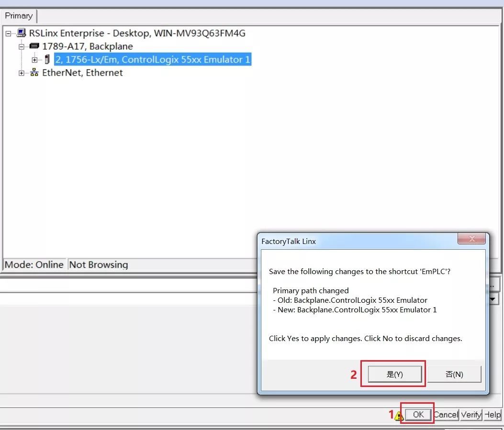Collapse the RSLinx Enterprise root node
This screenshot has width=504, height=430.
tap(8, 33)
